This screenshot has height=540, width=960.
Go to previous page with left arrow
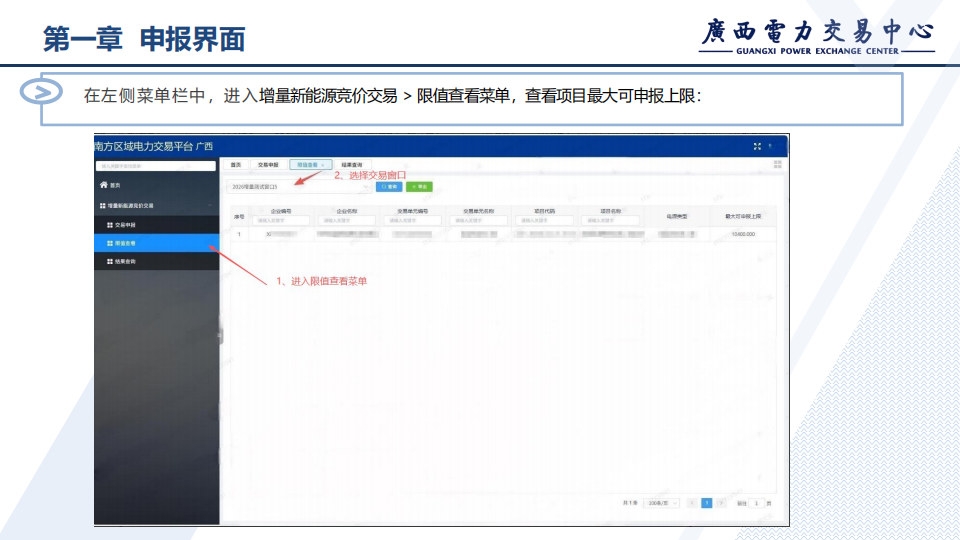(x=692, y=503)
